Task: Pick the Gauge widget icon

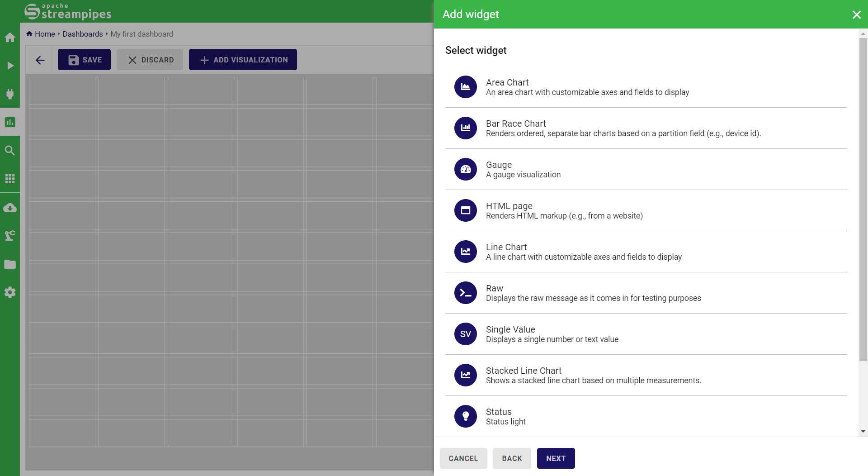Action: [x=465, y=169]
